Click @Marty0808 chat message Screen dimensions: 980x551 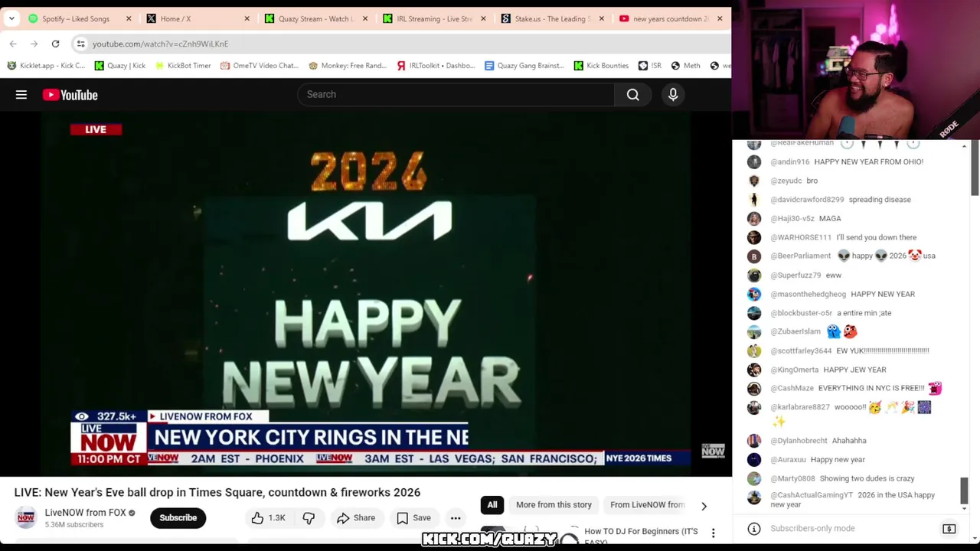(x=867, y=478)
